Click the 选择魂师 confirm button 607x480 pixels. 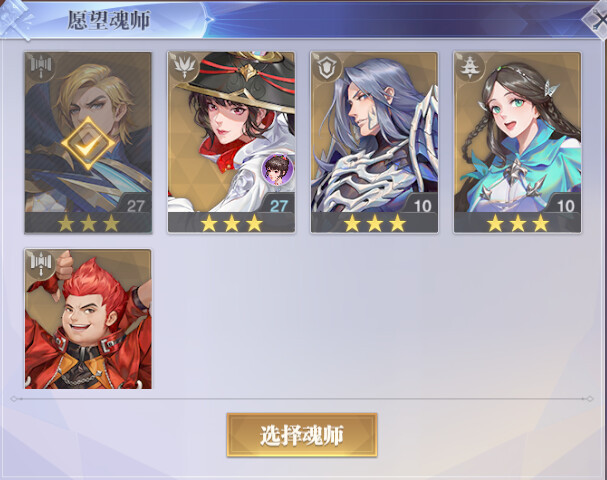(302, 435)
